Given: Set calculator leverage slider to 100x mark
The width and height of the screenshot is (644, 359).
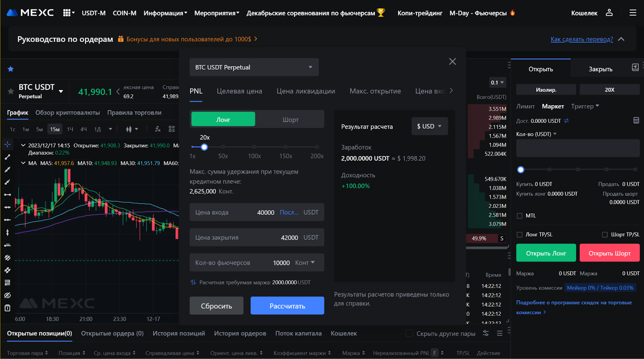Looking at the screenshot, I should (x=254, y=147).
